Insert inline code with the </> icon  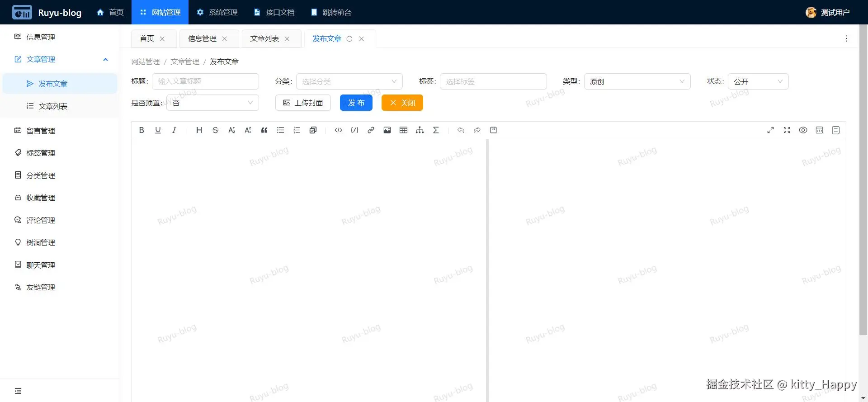pos(338,130)
